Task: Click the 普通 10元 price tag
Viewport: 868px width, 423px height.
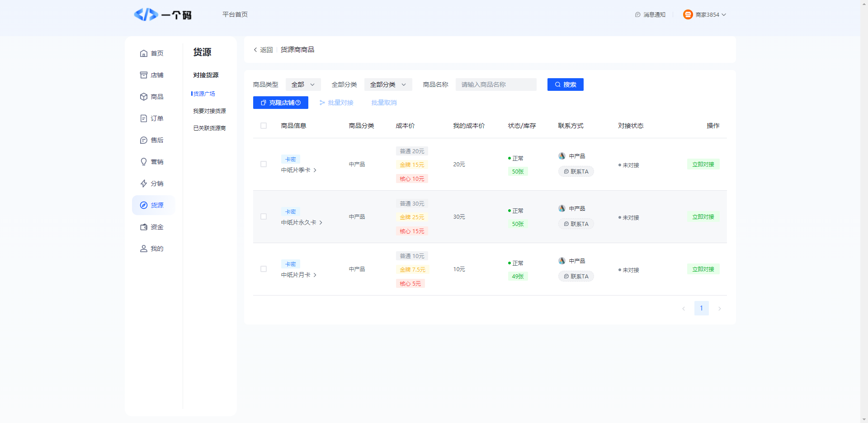Action: click(x=412, y=256)
